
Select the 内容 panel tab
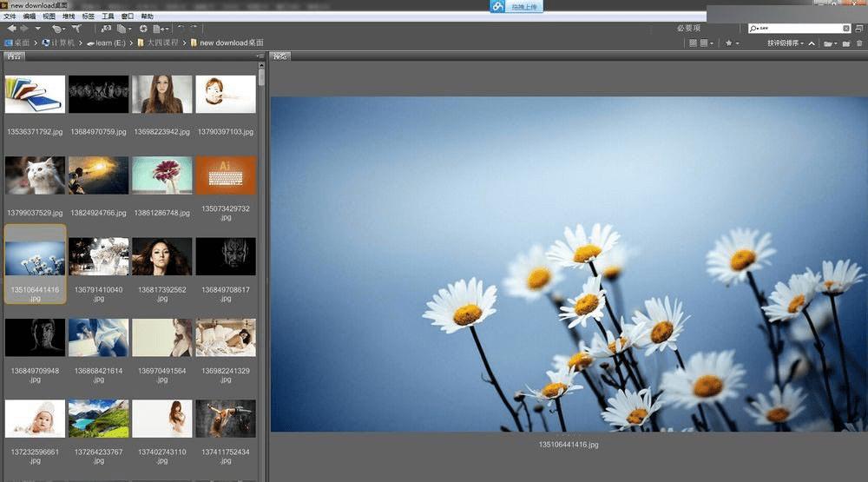pos(15,56)
